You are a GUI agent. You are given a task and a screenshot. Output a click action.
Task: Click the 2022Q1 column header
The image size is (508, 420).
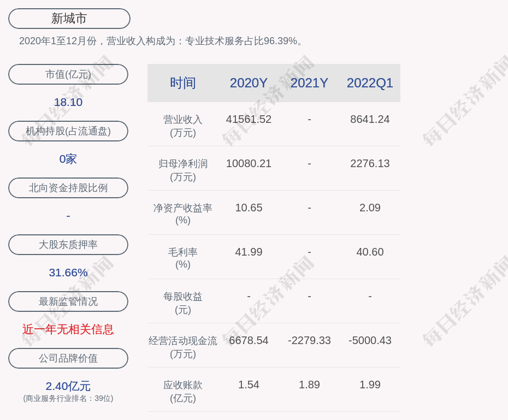(x=370, y=83)
